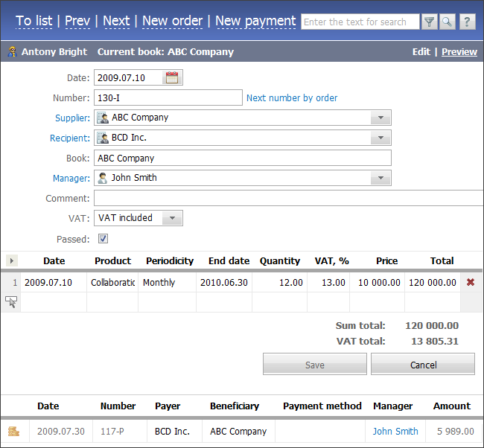The height and width of the screenshot is (448, 484).
Task: Navigate to Prev record
Action: click(x=77, y=21)
